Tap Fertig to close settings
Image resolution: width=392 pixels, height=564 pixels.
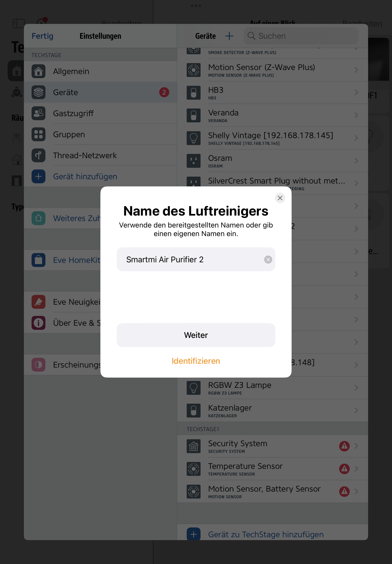[x=43, y=36]
